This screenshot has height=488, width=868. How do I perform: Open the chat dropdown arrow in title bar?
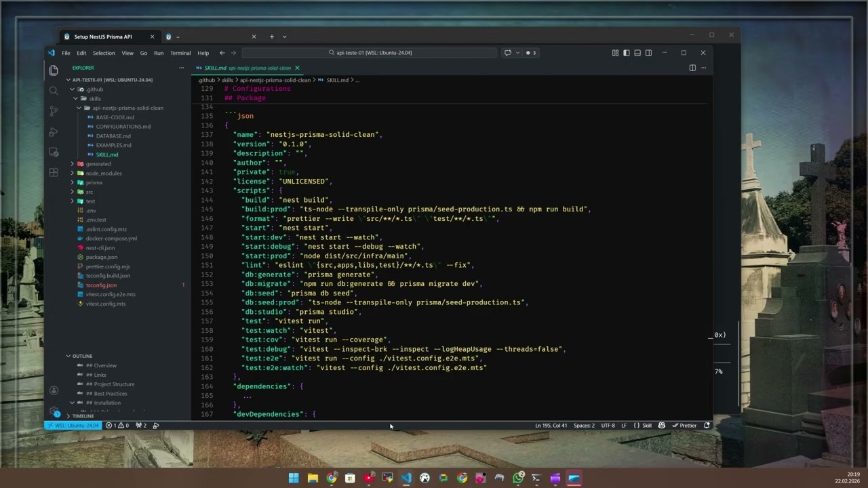(517, 52)
